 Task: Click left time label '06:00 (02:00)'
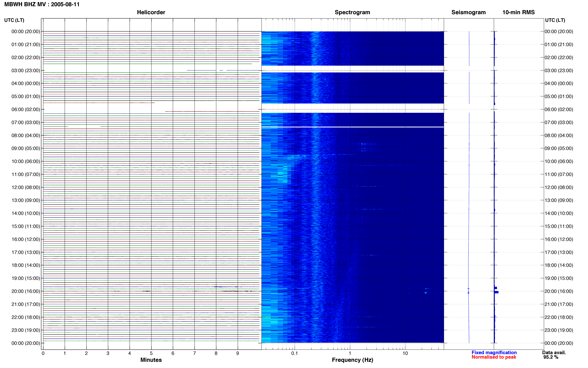[x=26, y=109]
